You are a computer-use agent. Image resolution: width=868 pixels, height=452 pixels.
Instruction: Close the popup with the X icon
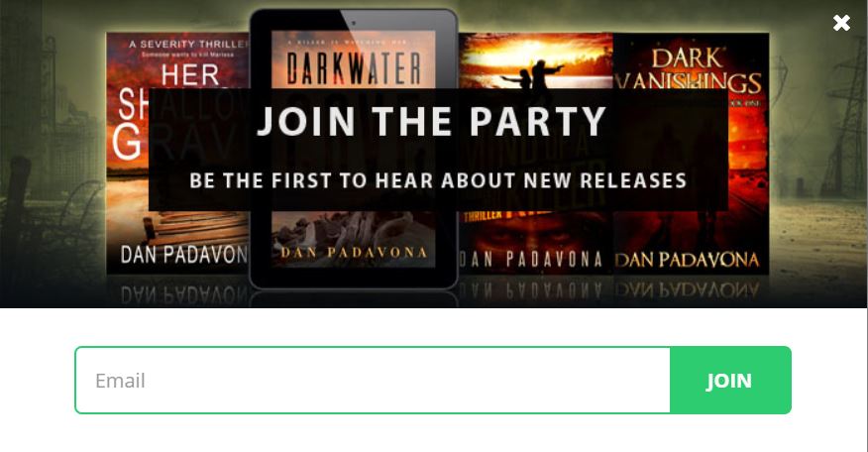pyautogui.click(x=841, y=23)
